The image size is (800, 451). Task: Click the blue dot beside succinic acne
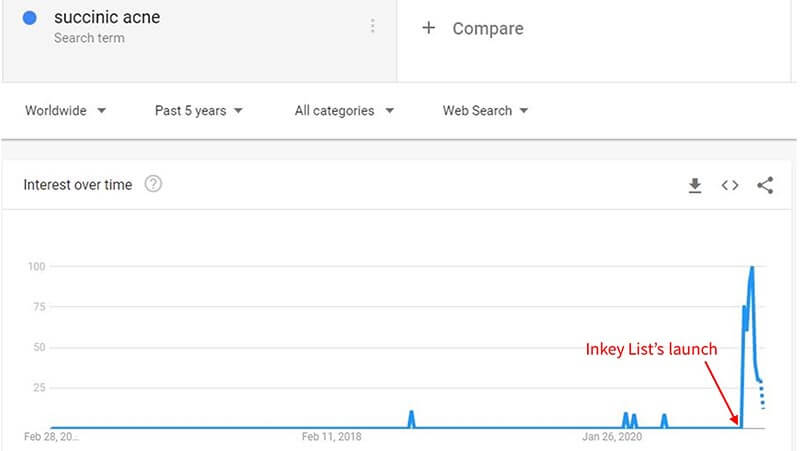(x=30, y=18)
